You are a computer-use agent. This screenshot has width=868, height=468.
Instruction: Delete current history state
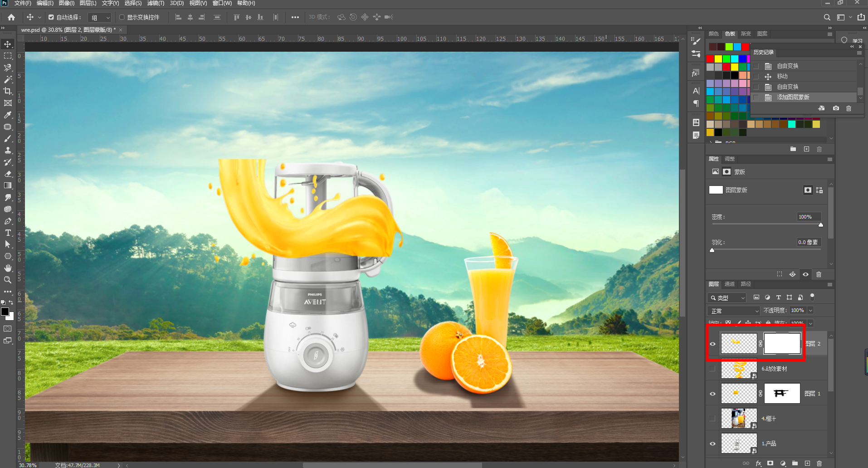point(849,108)
